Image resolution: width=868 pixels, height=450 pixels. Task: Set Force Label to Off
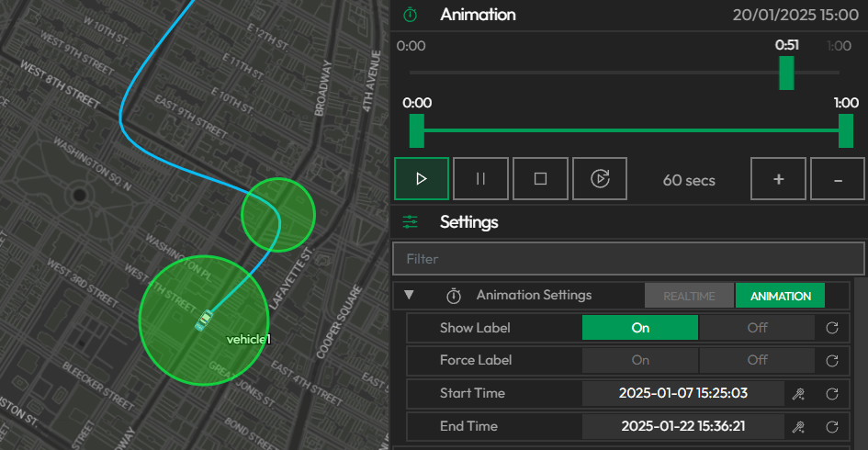coord(757,360)
